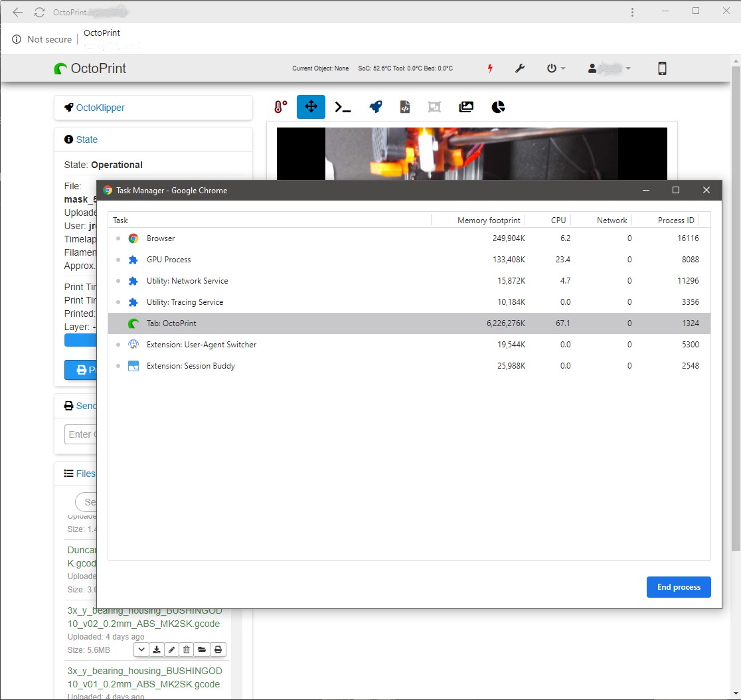Open the GCode viewer file-code tab
This screenshot has width=741, height=700.
click(405, 107)
